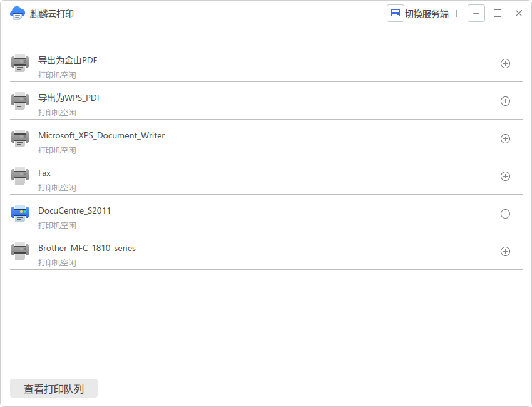The image size is (532, 407).
Task: Click 打印机空闲 status under 导出为WPS_PDF
Action: [x=57, y=113]
